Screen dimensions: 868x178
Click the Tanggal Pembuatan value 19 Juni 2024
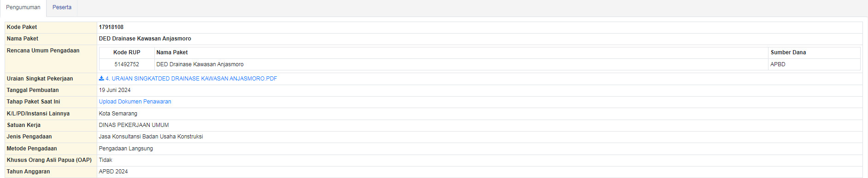(x=115, y=90)
